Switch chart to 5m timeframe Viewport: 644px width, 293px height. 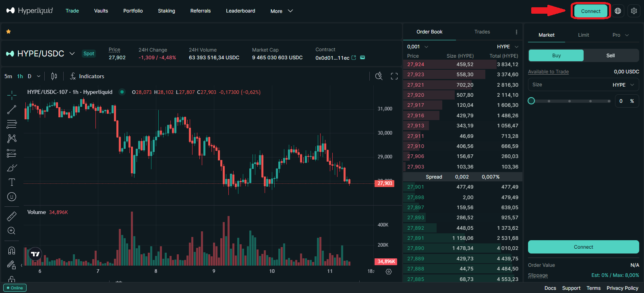8,76
